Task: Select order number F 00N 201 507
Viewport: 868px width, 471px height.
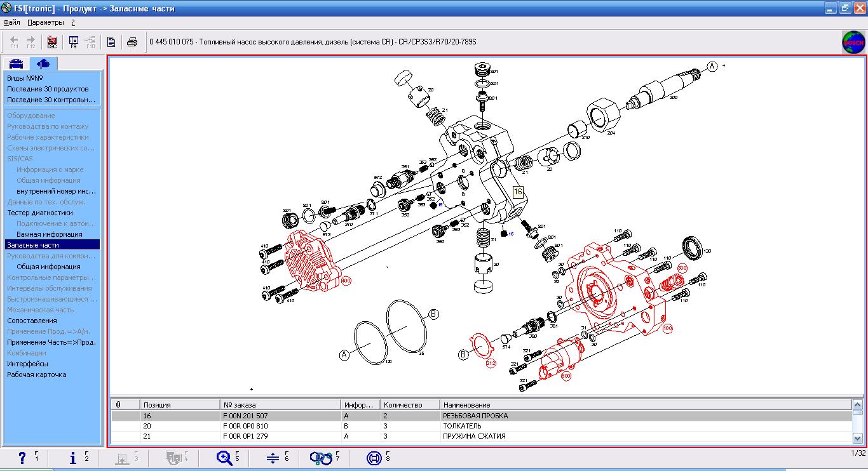Action: pyautogui.click(x=245, y=416)
